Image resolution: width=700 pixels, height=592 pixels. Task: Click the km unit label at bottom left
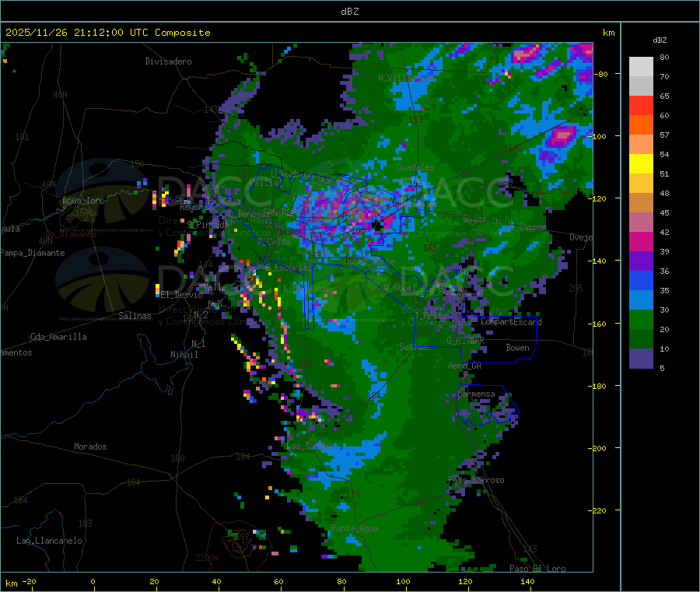tap(11, 583)
